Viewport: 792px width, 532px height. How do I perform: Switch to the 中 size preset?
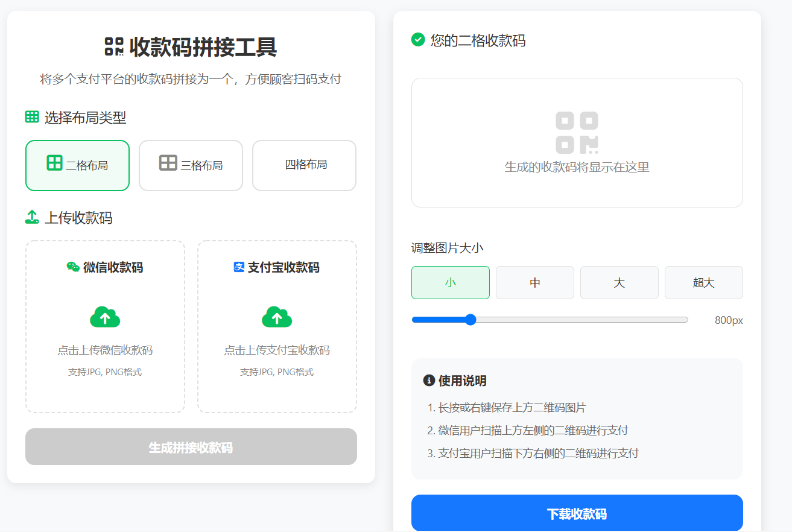pyautogui.click(x=534, y=282)
